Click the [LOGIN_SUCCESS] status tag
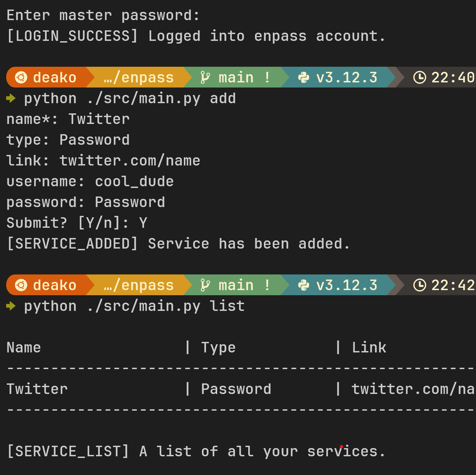 [x=72, y=36]
